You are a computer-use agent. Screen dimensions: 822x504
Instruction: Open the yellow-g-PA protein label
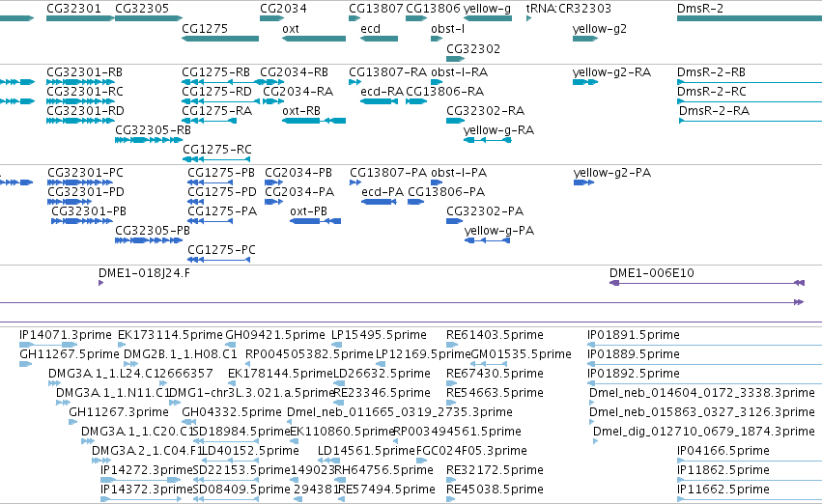tap(499, 231)
